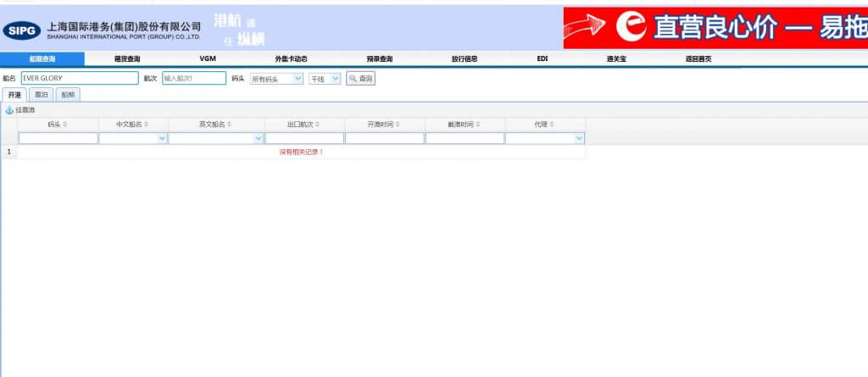
Task: Open the 预录查询 menu item
Action: click(x=379, y=58)
